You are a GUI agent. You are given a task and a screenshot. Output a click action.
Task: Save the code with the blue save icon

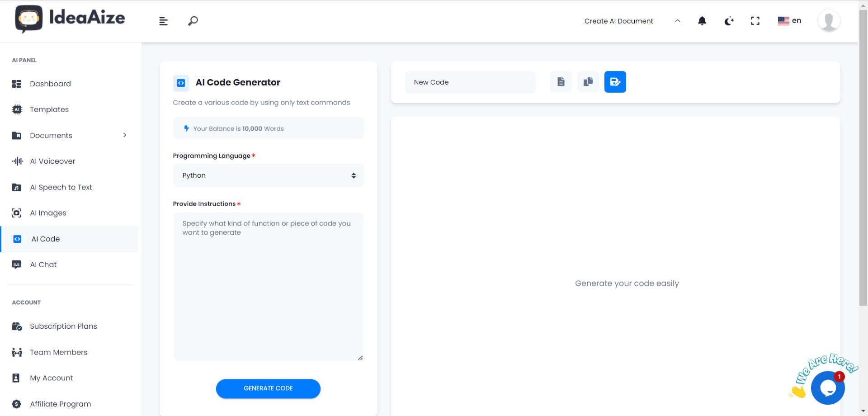pos(615,82)
